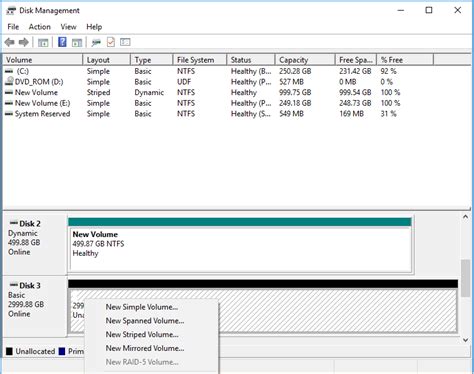Screen dimensions: 474x374
Task: Sort by the Capacity column header
Action: coord(305,60)
